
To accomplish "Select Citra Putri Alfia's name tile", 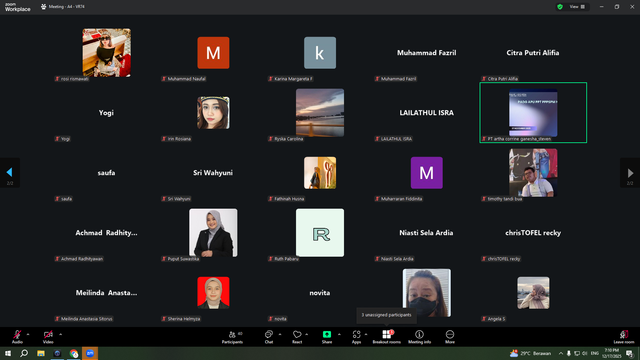I will [x=533, y=53].
